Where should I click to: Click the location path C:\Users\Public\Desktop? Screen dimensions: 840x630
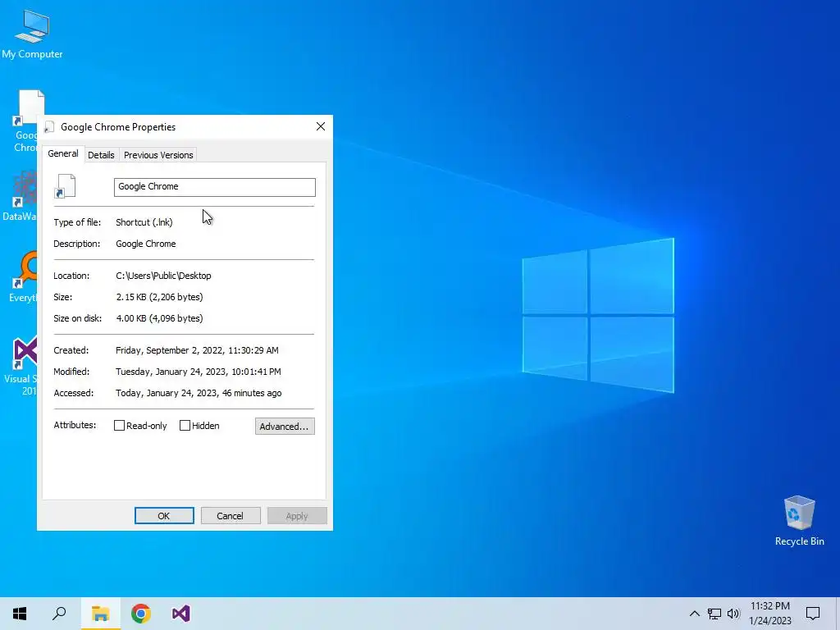pos(163,276)
